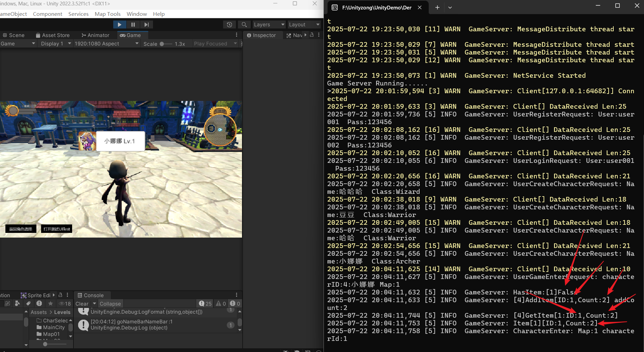The height and width of the screenshot is (352, 644).
Task: Open the Unity search magnifier icon
Action: [244, 25]
